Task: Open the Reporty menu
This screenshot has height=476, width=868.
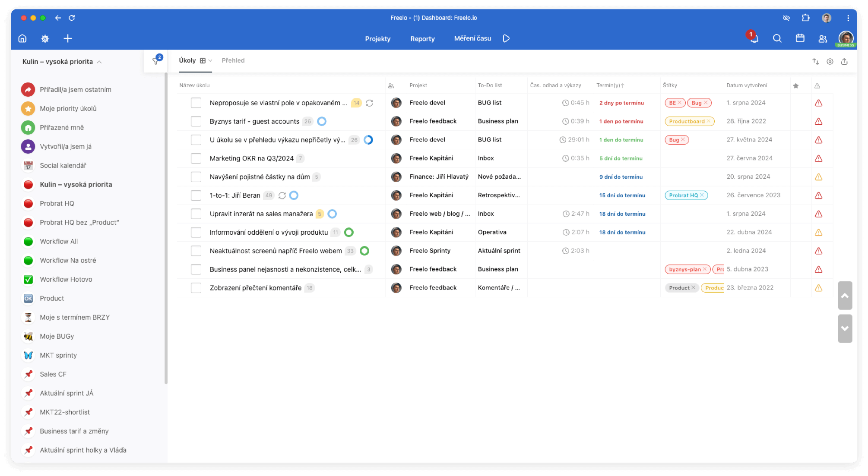Action: coord(422,39)
